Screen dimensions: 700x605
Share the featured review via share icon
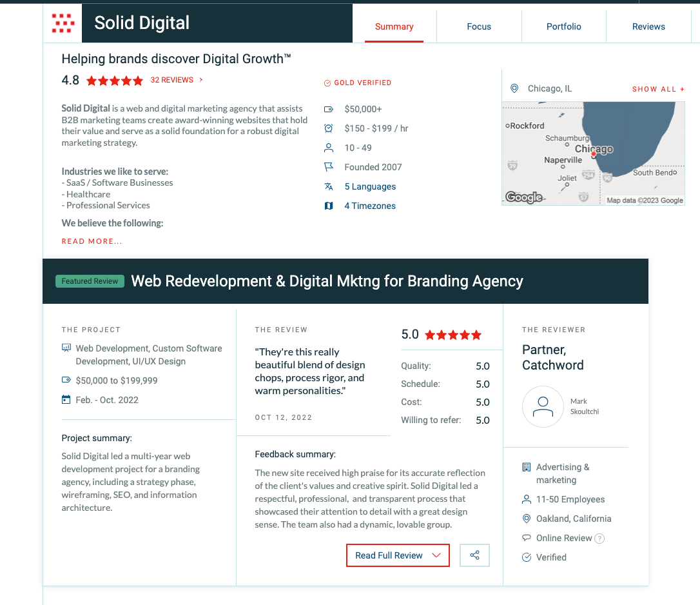click(x=474, y=555)
